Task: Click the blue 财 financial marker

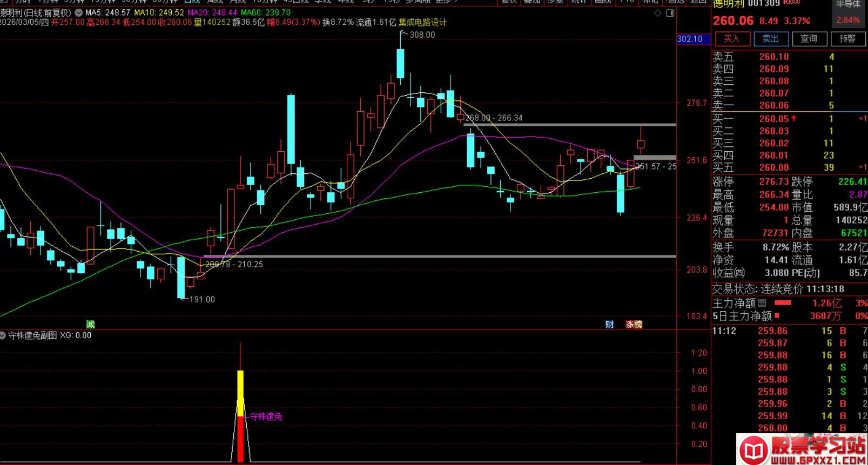Action: point(609,324)
